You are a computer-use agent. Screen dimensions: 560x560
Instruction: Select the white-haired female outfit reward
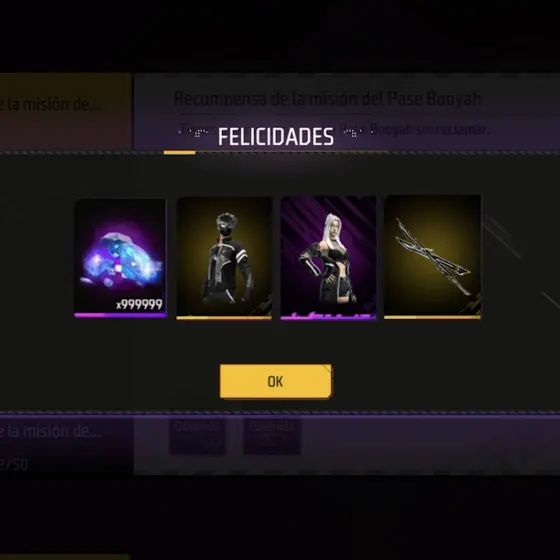pyautogui.click(x=328, y=257)
